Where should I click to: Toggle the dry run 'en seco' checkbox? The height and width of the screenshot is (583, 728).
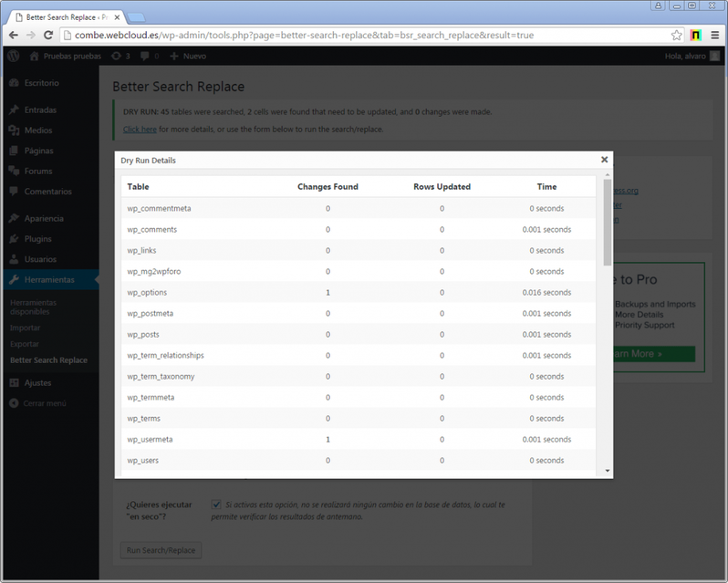point(216,505)
